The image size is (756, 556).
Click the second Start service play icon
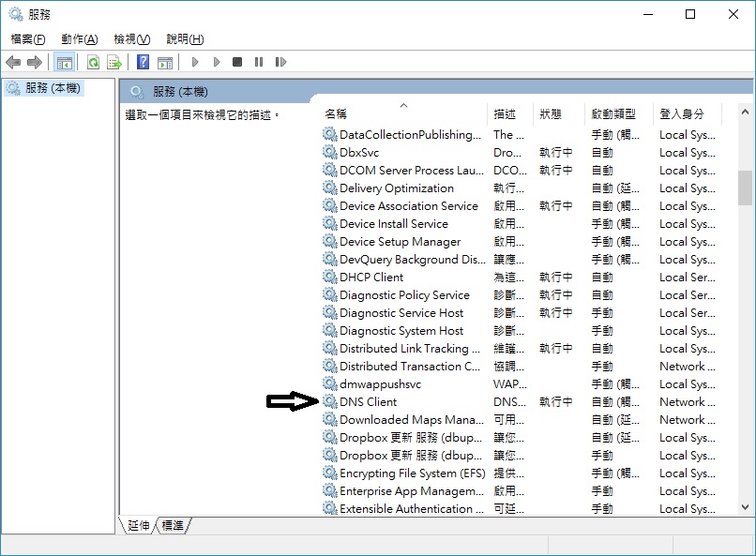click(217, 62)
